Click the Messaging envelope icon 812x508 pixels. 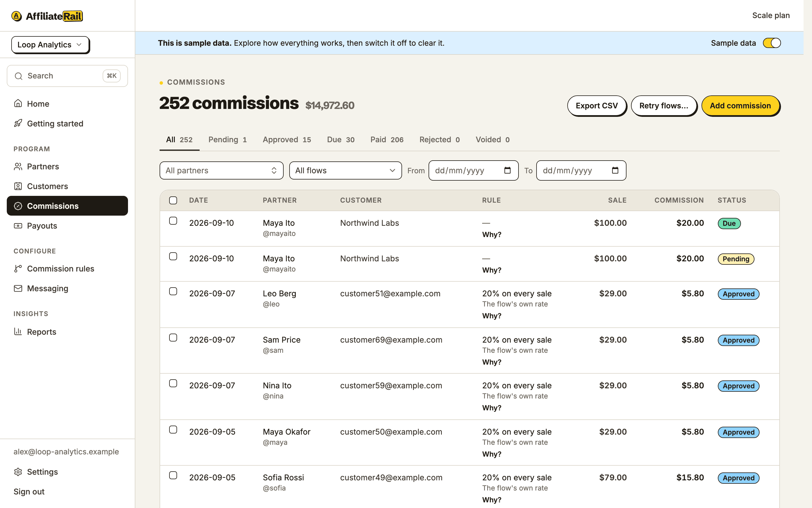18,288
